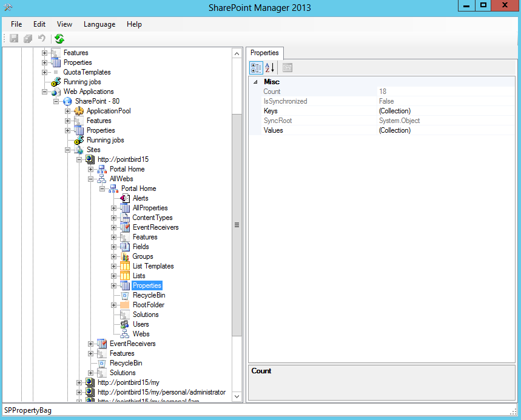Image resolution: width=521 pixels, height=420 pixels.
Task: Select the Categorized view button in Properties
Action: coord(257,67)
